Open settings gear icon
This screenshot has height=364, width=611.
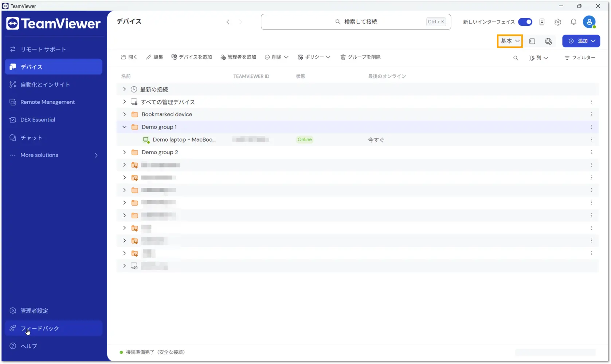pyautogui.click(x=558, y=22)
